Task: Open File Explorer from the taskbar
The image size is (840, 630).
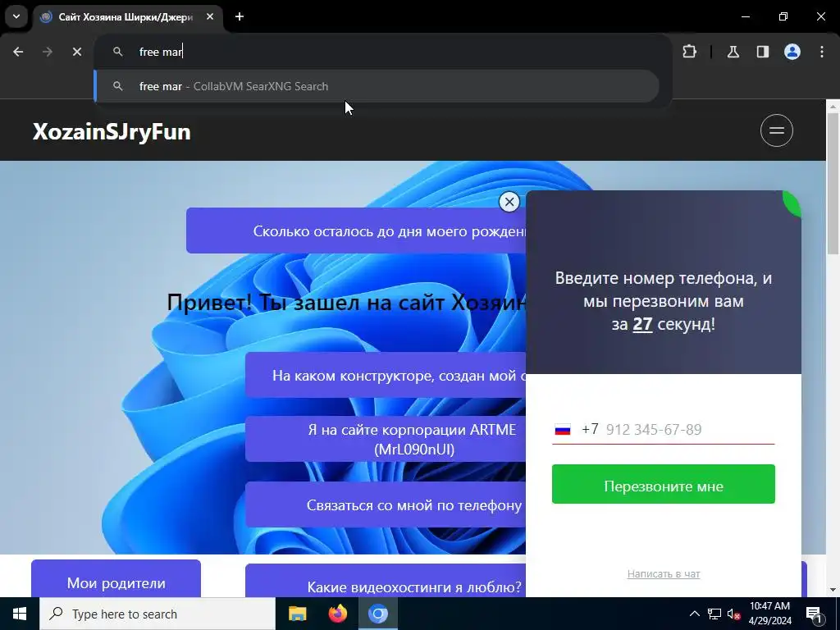Action: point(297,614)
